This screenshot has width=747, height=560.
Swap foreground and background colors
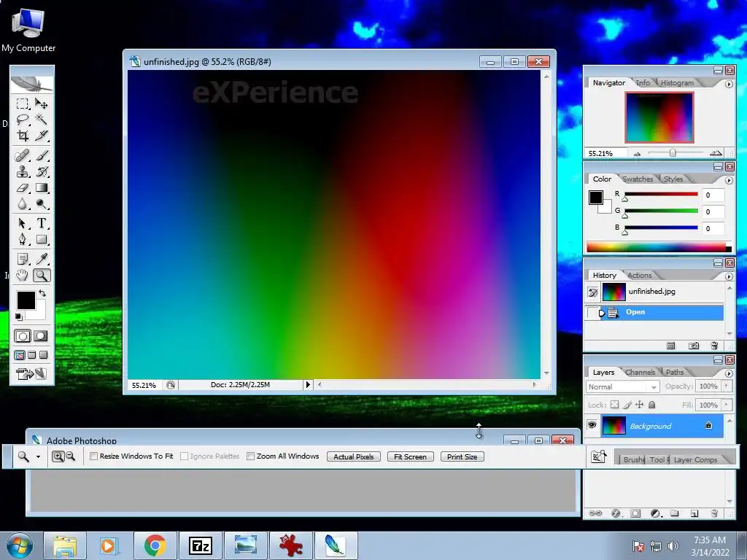(x=42, y=293)
